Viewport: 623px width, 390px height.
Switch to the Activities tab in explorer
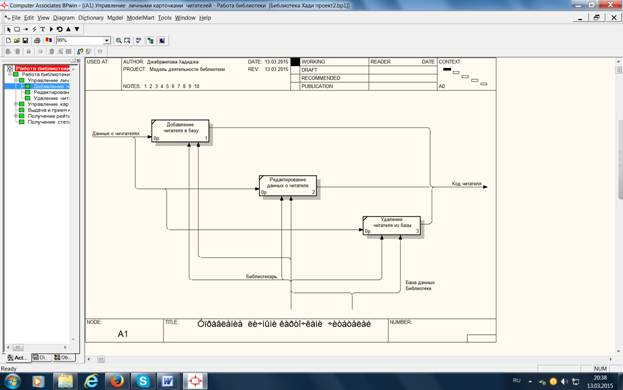click(17, 357)
